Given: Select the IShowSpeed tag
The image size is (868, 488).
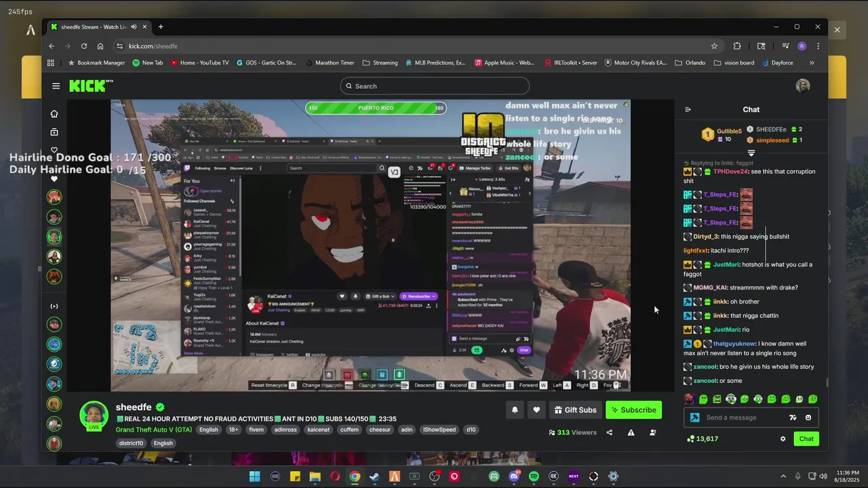Looking at the screenshot, I should (x=439, y=430).
